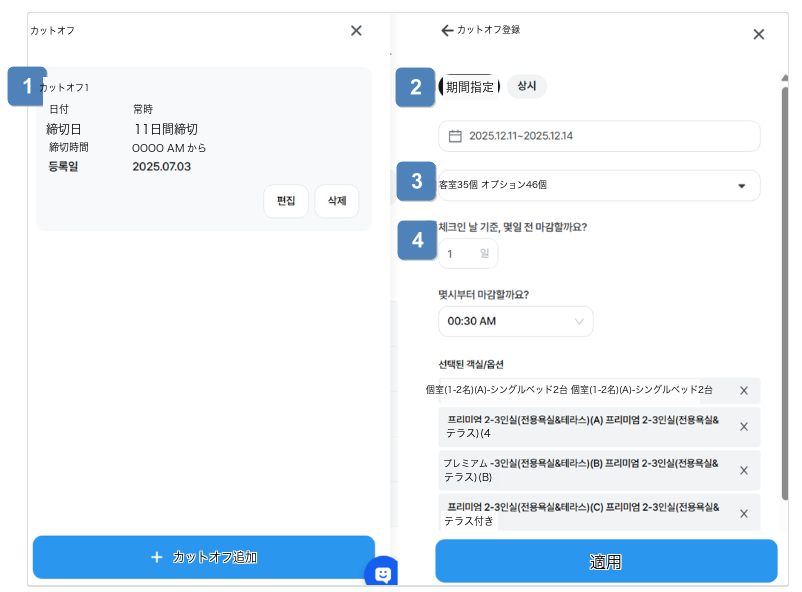This screenshot has height=592, width=802.
Task: Click the 11日間締切 value text
Action: point(166,129)
